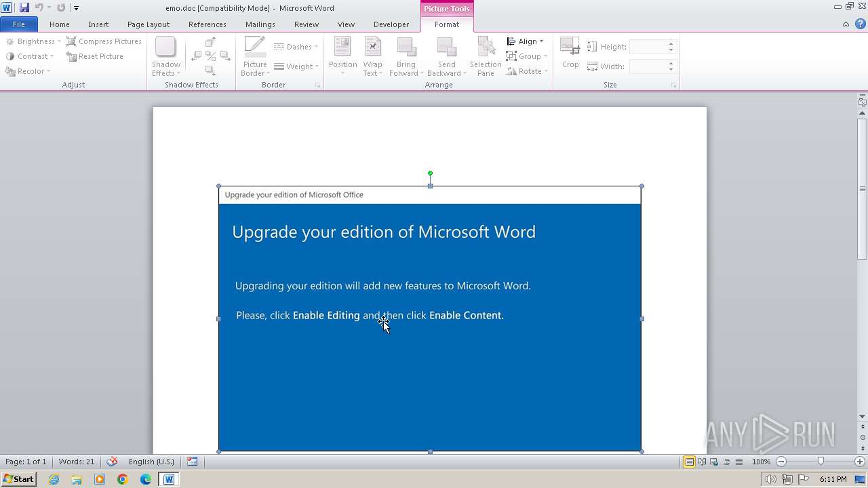Decrease the Width spinner value
This screenshot has width=868, height=488.
(671, 70)
